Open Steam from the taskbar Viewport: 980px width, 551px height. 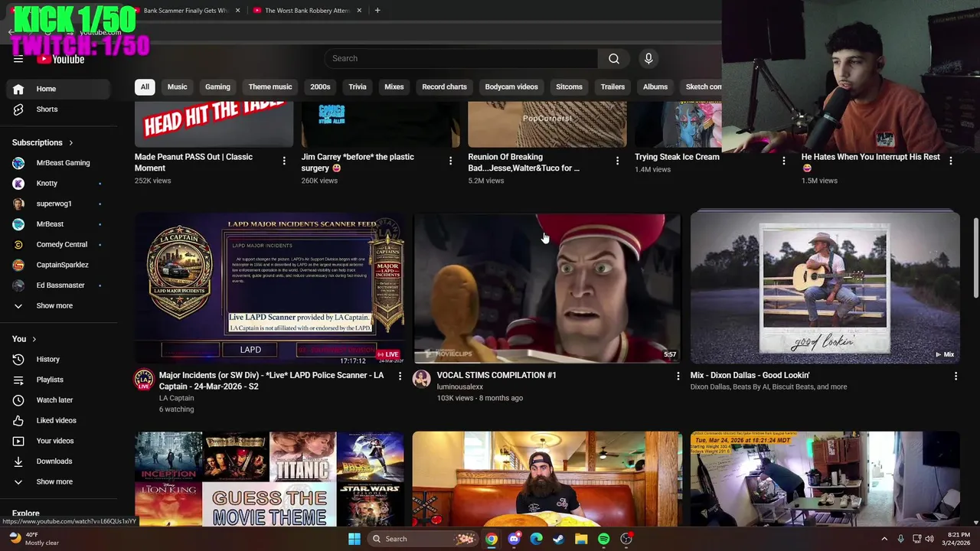click(558, 539)
